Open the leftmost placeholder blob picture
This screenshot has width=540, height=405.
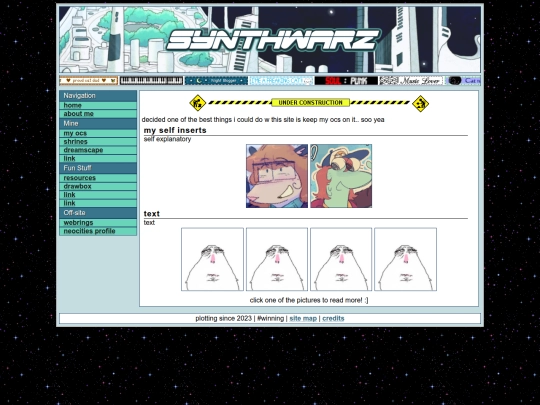point(212,259)
